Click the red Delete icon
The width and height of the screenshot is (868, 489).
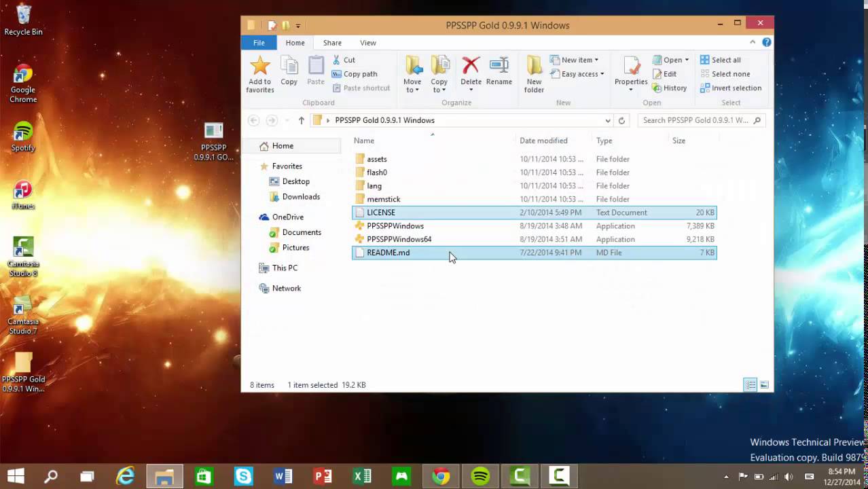click(x=471, y=66)
